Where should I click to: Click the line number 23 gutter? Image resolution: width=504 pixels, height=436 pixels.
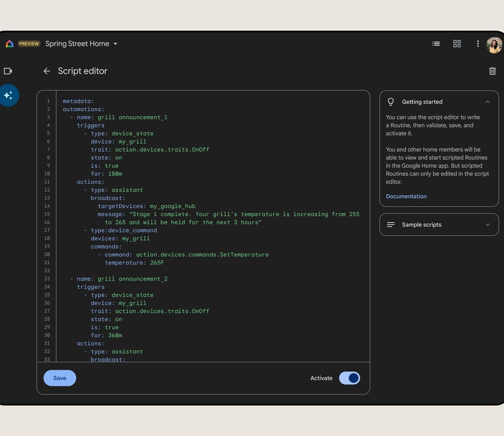click(x=47, y=279)
